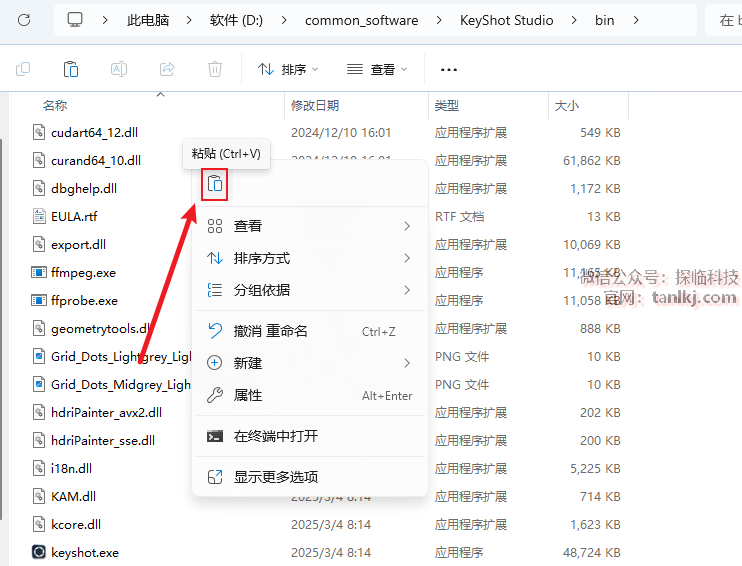Screen dimensions: 742x566
Task: Open the three-dot more options menu
Action: coord(449,69)
